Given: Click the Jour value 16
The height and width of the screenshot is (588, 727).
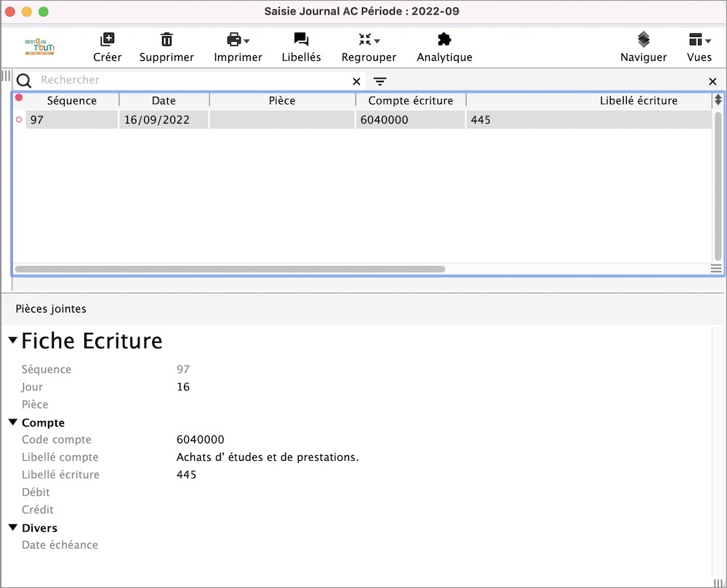Looking at the screenshot, I should click(x=183, y=387).
